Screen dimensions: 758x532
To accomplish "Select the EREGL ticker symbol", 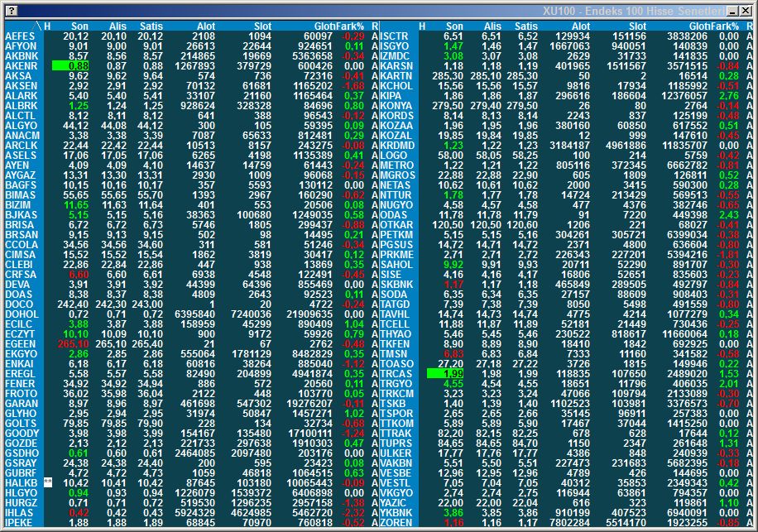I will 20,373.
